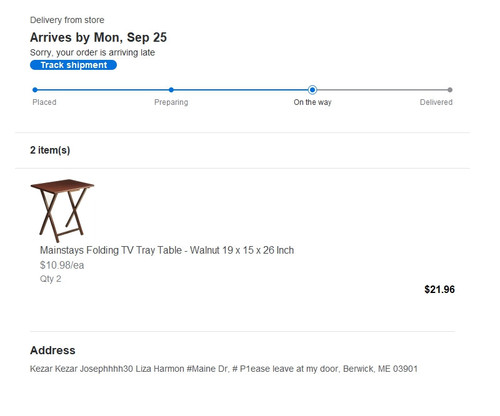500x416 pixels.
Task: Select the Preparing progress dot
Action: [171, 90]
